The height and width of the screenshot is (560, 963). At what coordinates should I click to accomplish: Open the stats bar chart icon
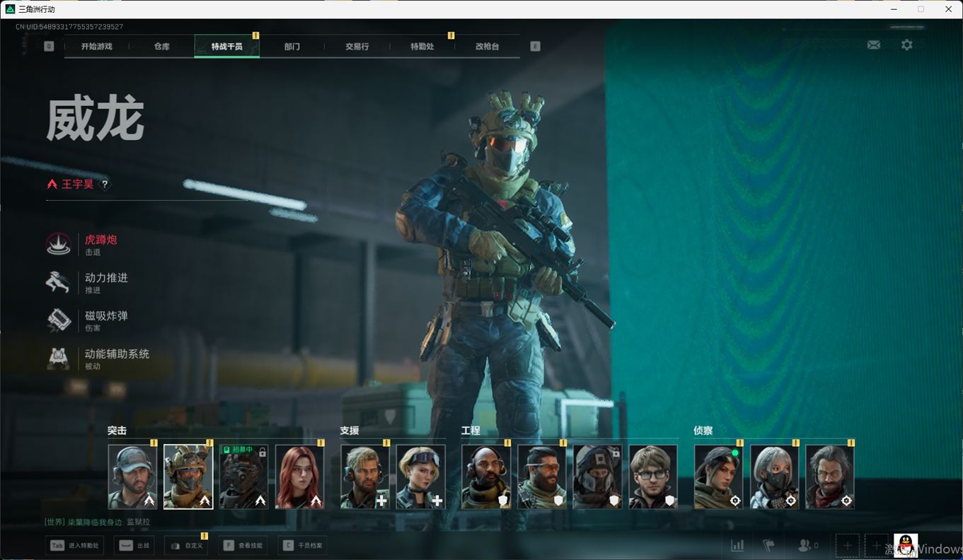click(x=737, y=545)
